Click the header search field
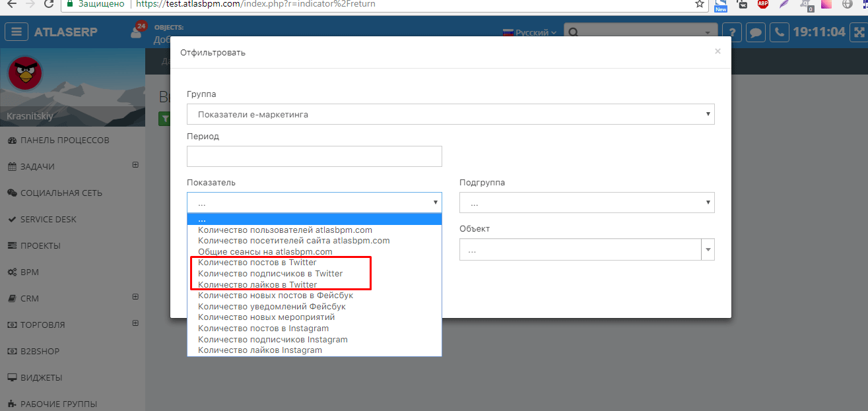The height and width of the screenshot is (411, 868). tap(640, 32)
